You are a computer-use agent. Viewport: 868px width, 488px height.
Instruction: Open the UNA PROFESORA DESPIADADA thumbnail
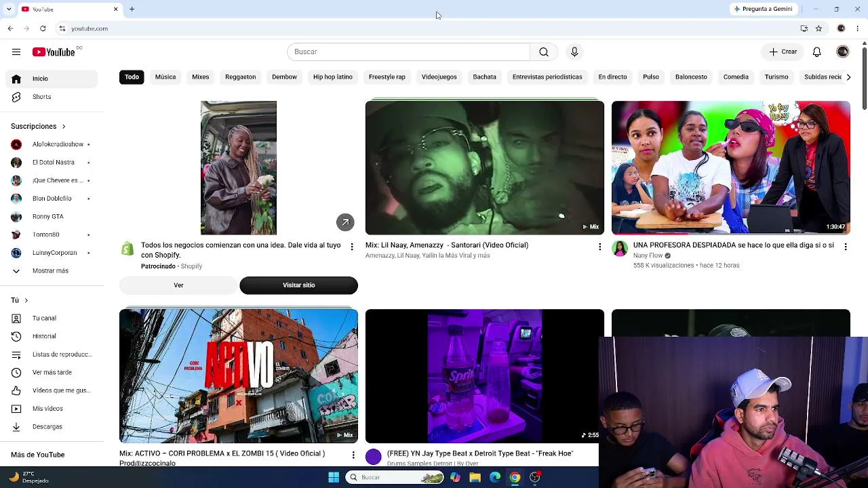731,168
